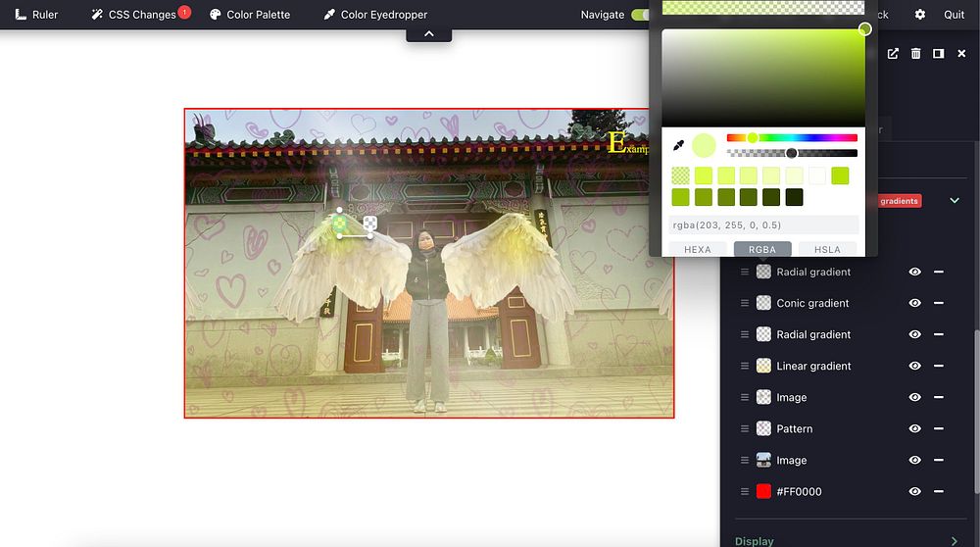This screenshot has height=547, width=980.
Task: Click the alpha opacity slider handle
Action: click(x=792, y=153)
